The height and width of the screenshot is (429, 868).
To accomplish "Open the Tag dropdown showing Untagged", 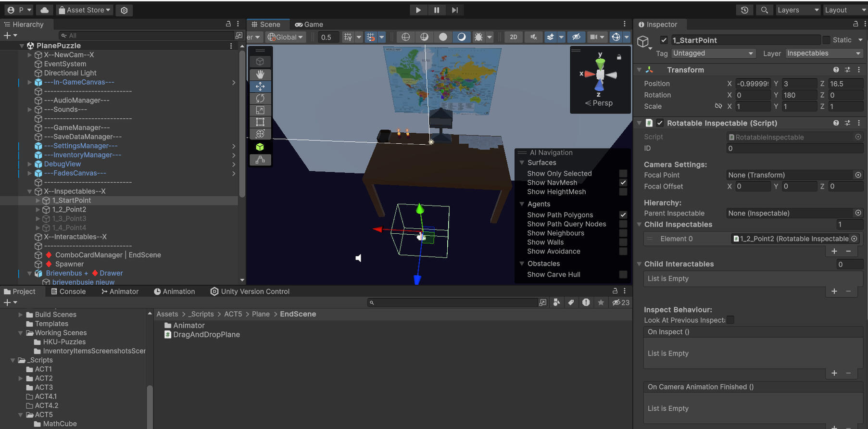I will tap(712, 53).
